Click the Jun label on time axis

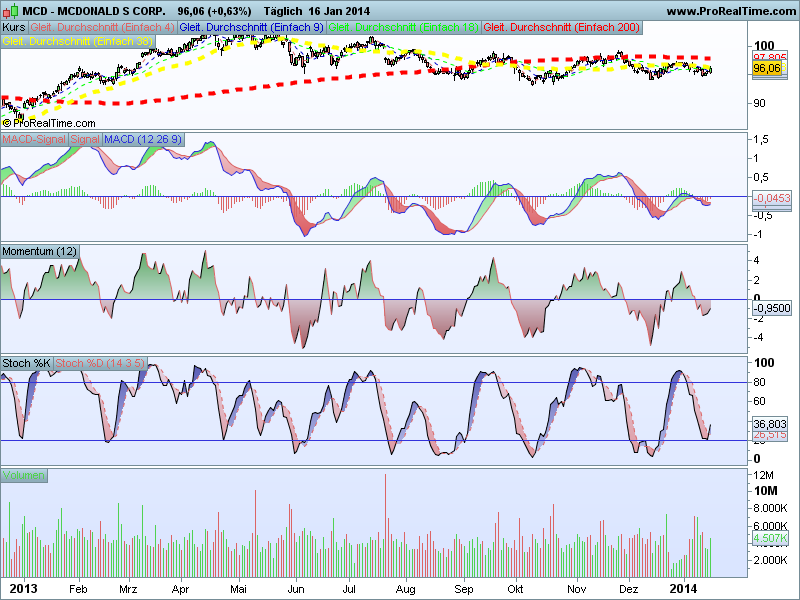(296, 589)
